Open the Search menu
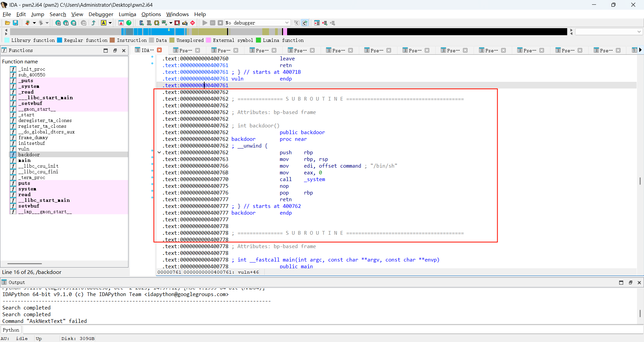Image resolution: width=644 pixels, height=342 pixels. pyautogui.click(x=58, y=14)
